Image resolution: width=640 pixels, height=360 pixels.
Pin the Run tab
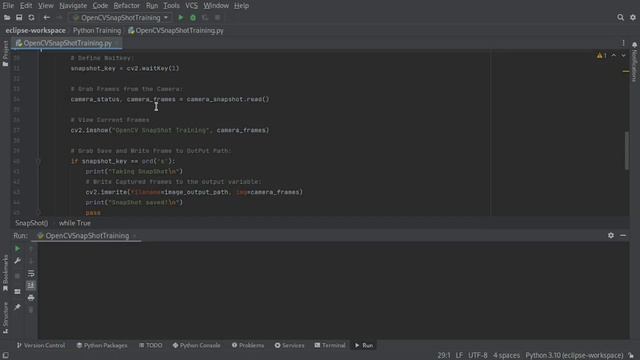(17, 307)
